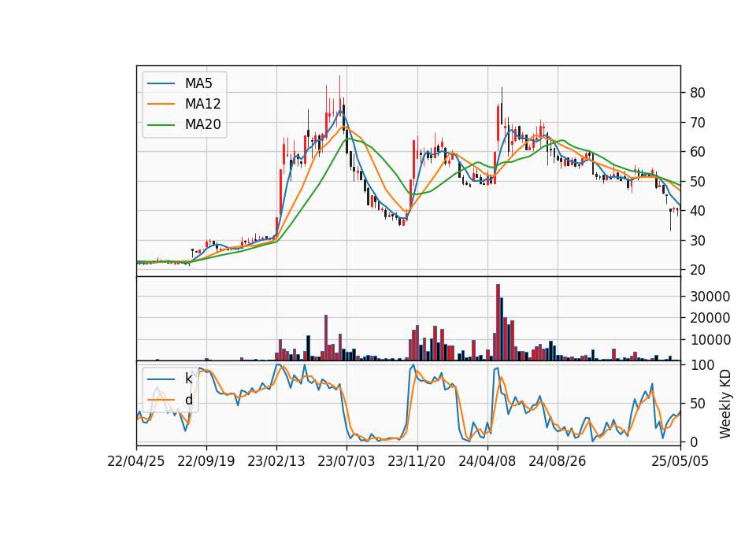756x543 pixels.
Task: Select the 23/02/13 date tick label
Action: 276,462
